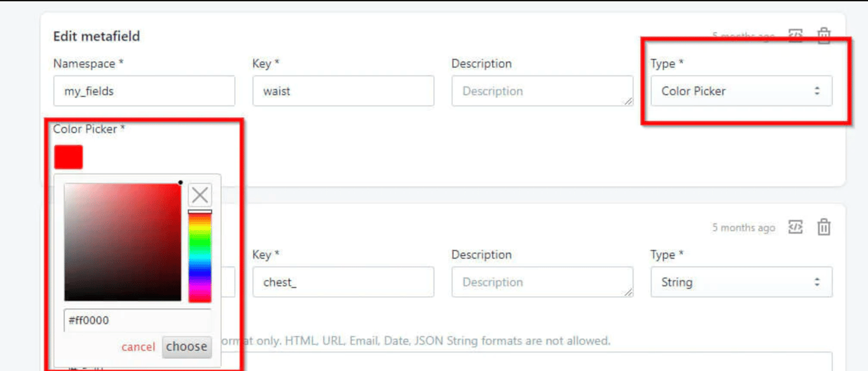Viewport: 868px width, 371px height.
Task: Delete the waist metafield with trash icon
Action: pos(824,36)
